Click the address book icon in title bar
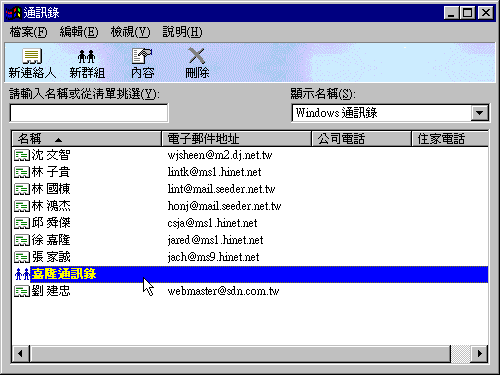 pyautogui.click(x=14, y=13)
